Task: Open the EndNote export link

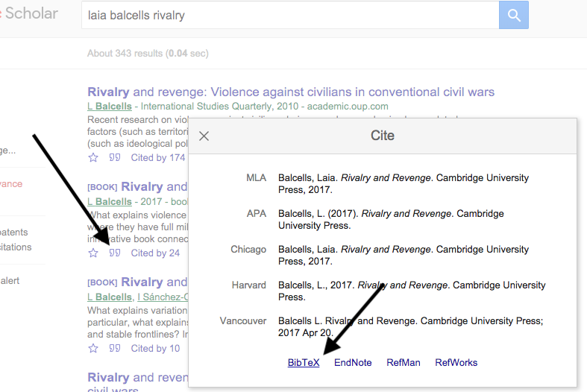Action: pyautogui.click(x=353, y=362)
